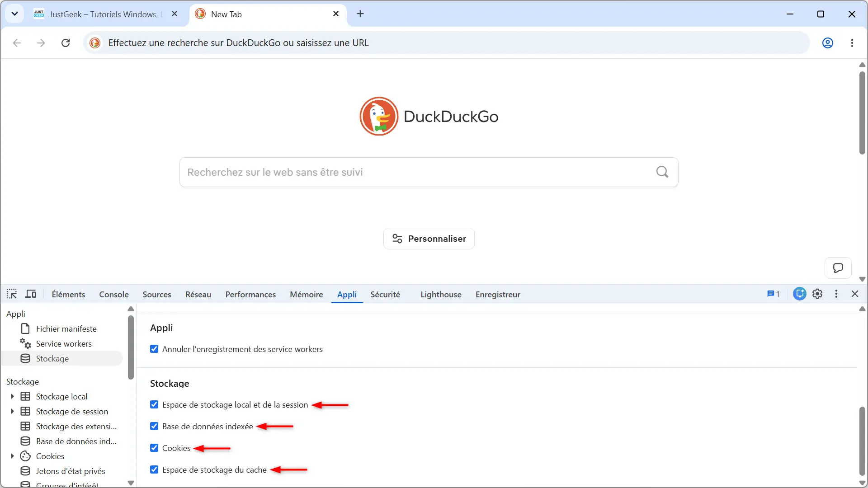The image size is (868, 488).
Task: Open the blue AI assistance icon
Action: (x=800, y=294)
